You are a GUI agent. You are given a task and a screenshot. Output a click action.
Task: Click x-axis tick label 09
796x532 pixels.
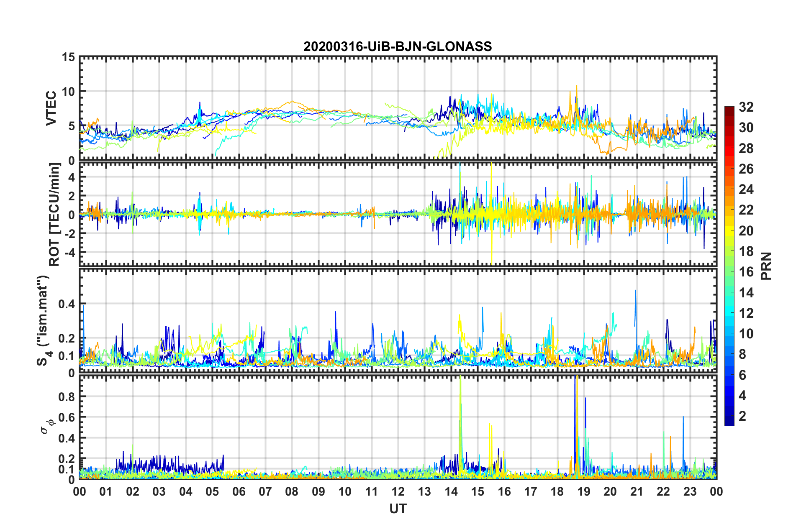point(318,491)
